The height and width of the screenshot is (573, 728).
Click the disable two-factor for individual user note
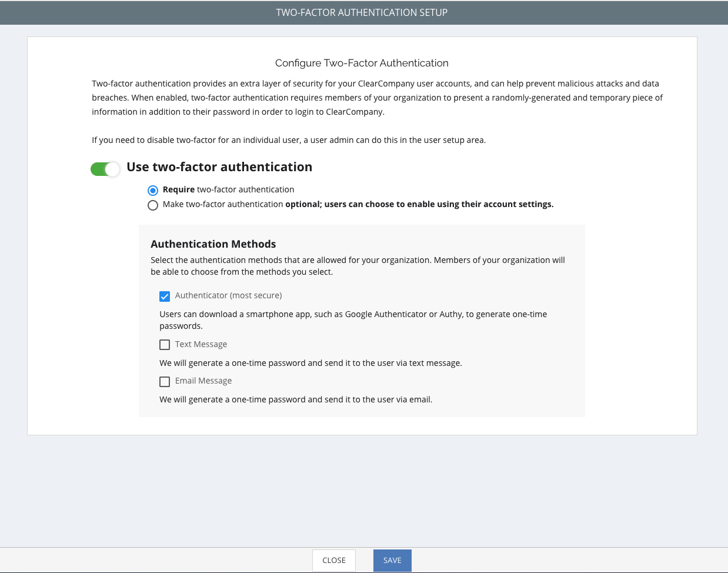click(289, 140)
